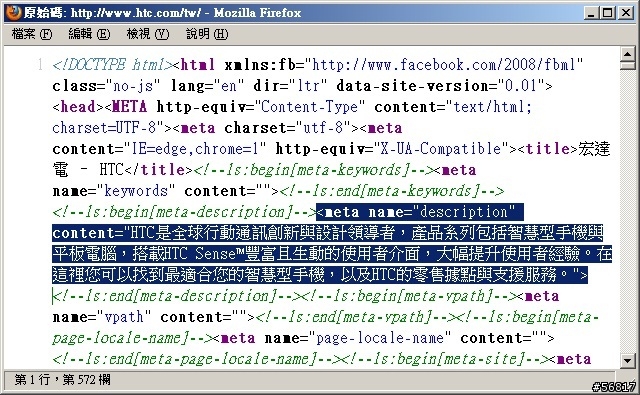This screenshot has width=640, height=395.
Task: Click the class="no-js" attribute text
Action: (107, 86)
